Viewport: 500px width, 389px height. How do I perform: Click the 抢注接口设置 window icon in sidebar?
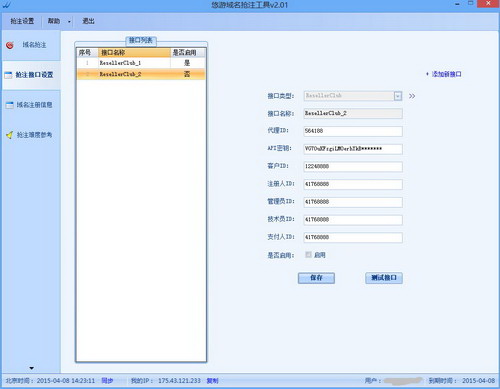(8, 75)
